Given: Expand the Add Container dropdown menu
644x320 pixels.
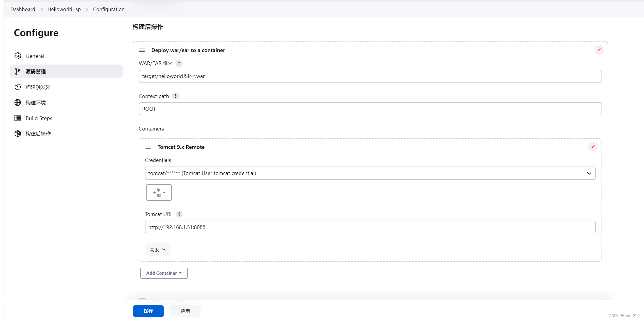Looking at the screenshot, I should (x=164, y=273).
